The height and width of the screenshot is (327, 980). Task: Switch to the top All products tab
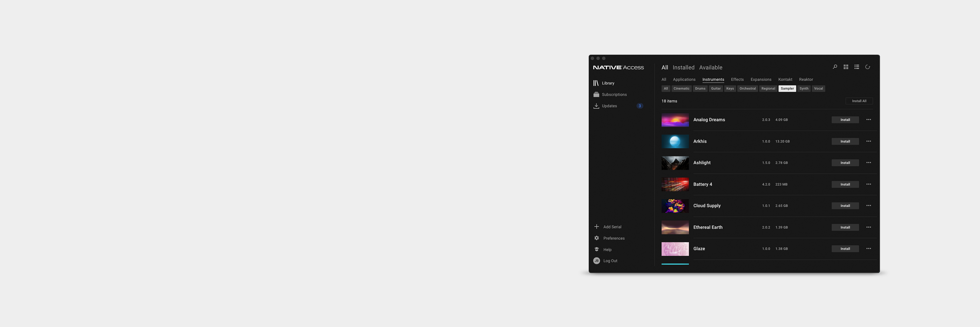pyautogui.click(x=665, y=67)
